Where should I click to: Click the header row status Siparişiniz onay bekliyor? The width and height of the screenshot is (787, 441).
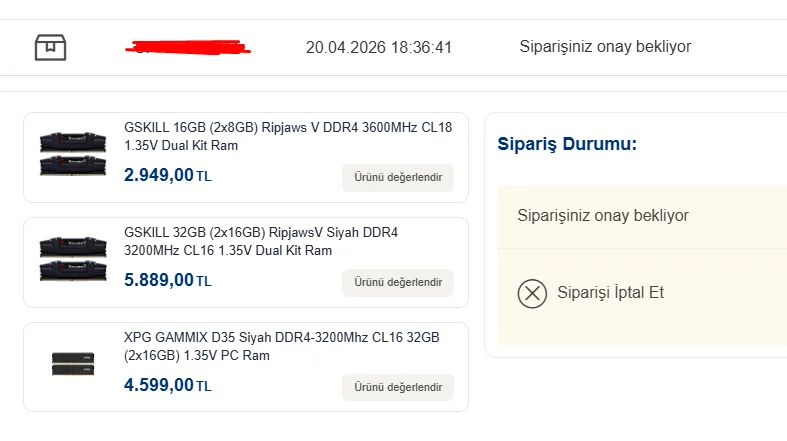click(x=605, y=47)
